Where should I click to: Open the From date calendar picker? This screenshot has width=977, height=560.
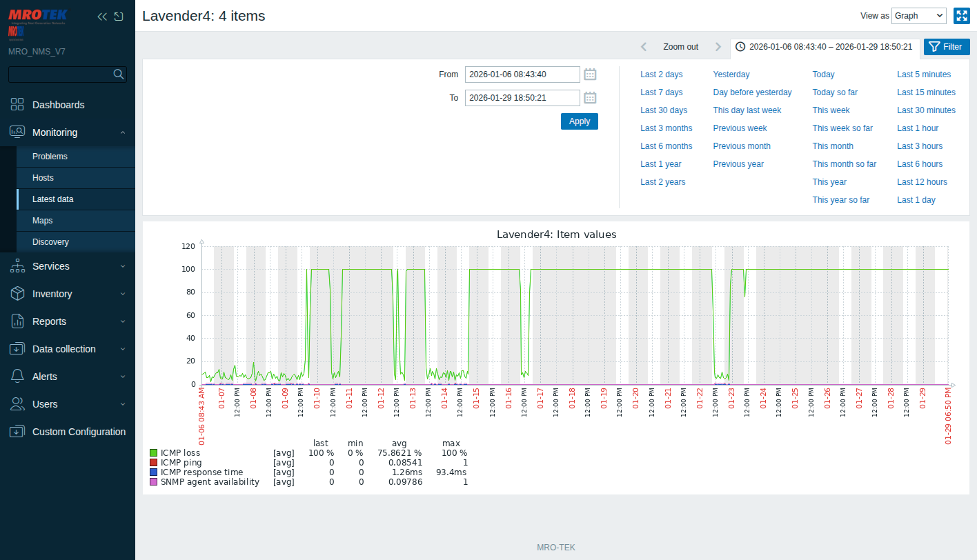pos(590,74)
